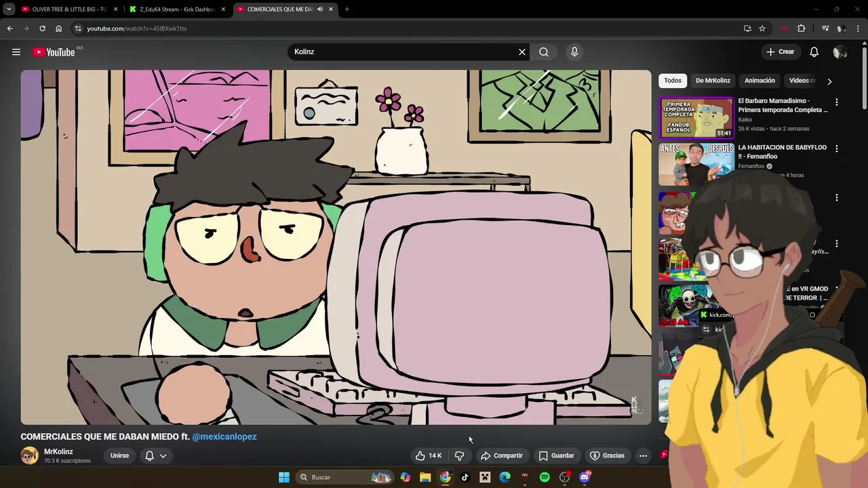Open Chrome extensions puzzle icon

[x=801, y=28]
